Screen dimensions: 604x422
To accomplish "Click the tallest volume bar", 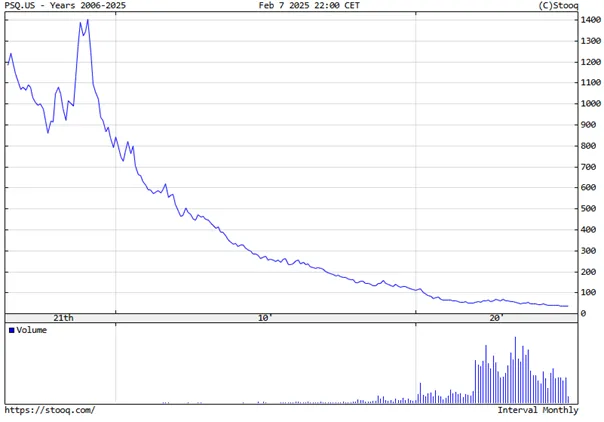I will click(x=515, y=370).
